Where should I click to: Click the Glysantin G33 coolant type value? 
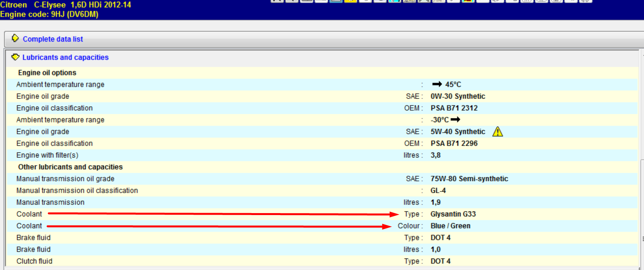[453, 214]
